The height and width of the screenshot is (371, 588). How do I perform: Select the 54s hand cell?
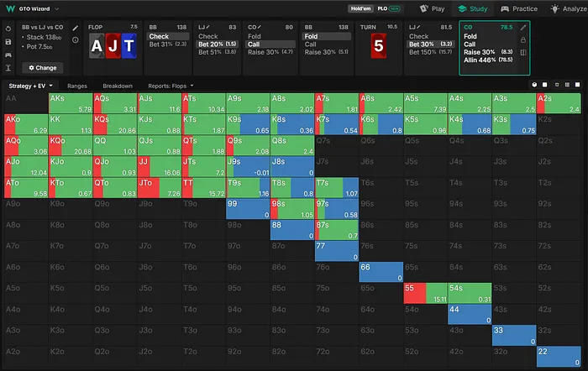click(470, 293)
